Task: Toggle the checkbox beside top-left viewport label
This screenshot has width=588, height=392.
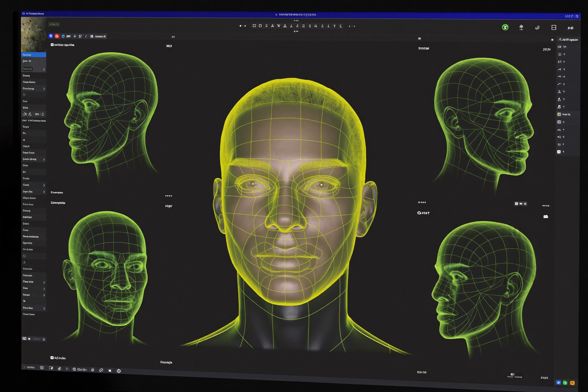Action: pos(52,45)
